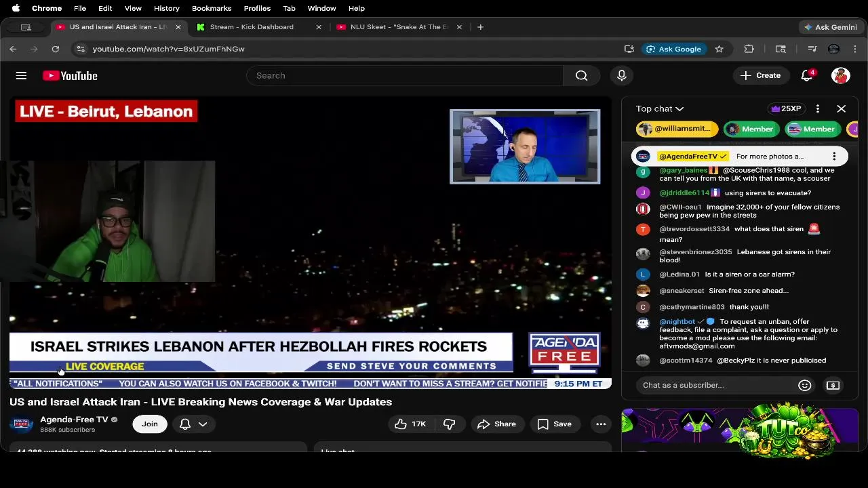
Task: Close the Kick Dashboard tab
Action: point(319,27)
